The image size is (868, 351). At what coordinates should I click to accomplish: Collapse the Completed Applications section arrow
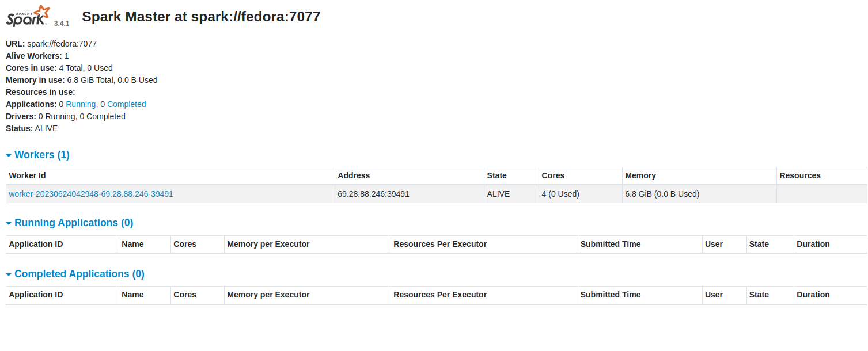pos(9,274)
